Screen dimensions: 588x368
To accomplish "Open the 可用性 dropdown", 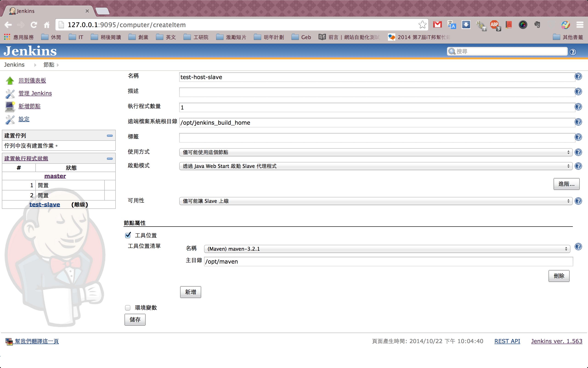I will [376, 201].
